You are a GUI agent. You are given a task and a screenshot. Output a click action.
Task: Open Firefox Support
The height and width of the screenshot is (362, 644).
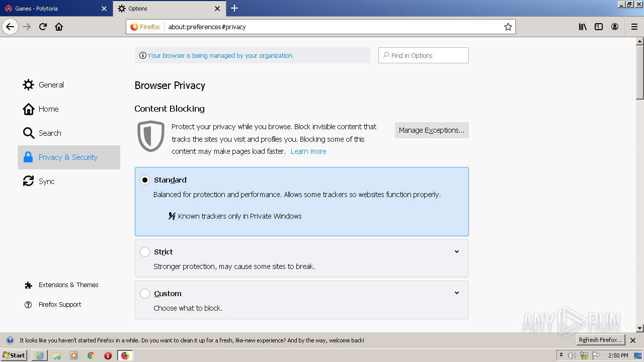[53, 305]
